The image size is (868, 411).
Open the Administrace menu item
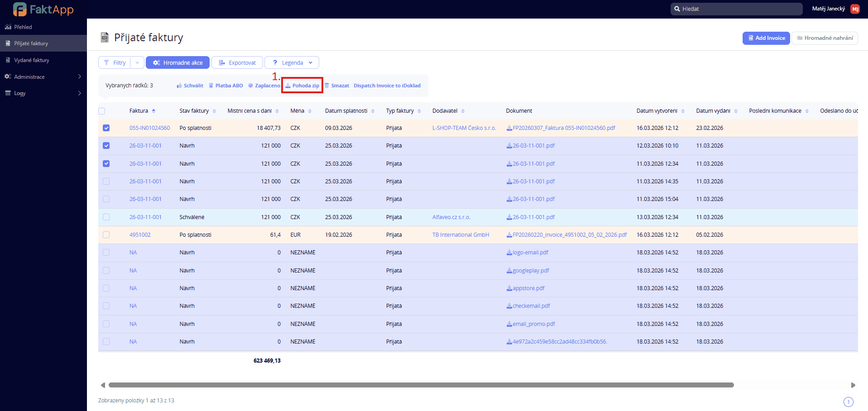pos(43,76)
